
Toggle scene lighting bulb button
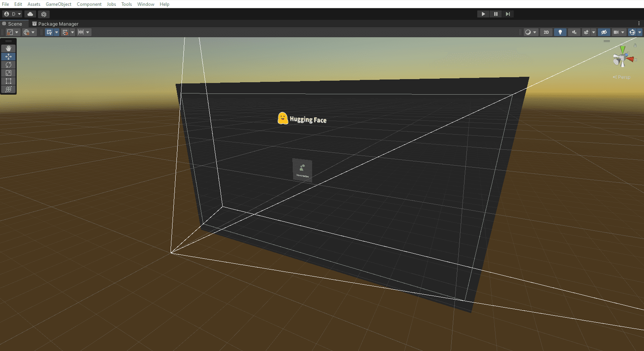tap(560, 32)
